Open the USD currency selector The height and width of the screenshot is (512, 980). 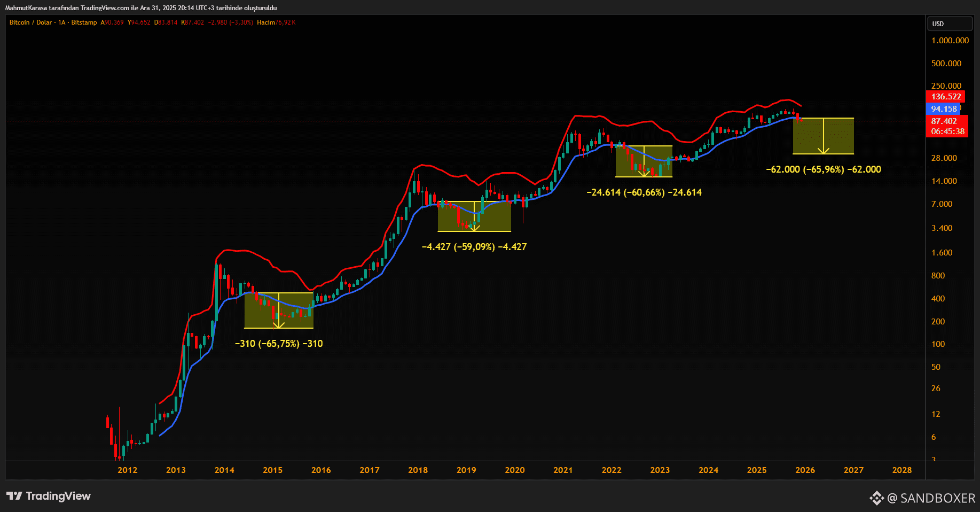point(950,24)
